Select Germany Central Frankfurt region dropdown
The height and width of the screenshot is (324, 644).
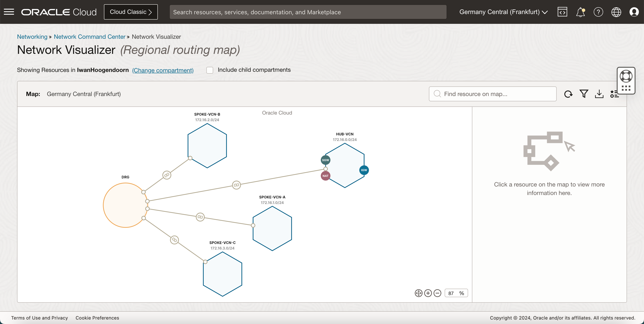tap(504, 12)
